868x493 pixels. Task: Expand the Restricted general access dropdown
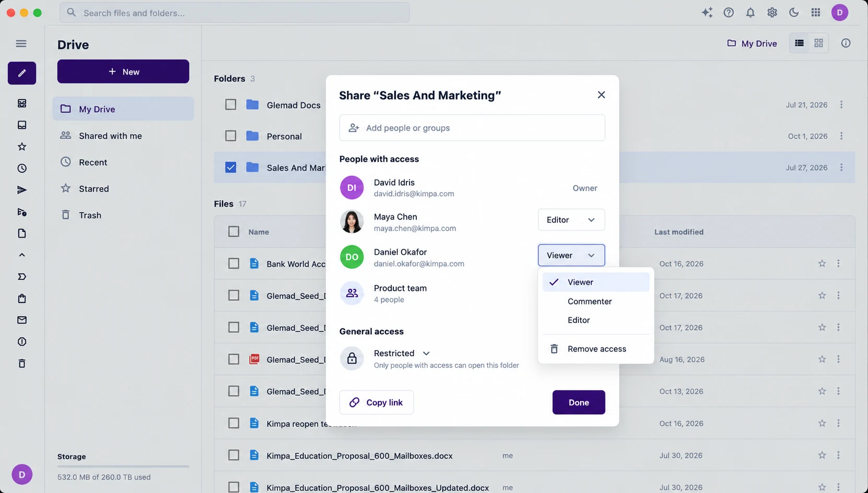(402, 353)
